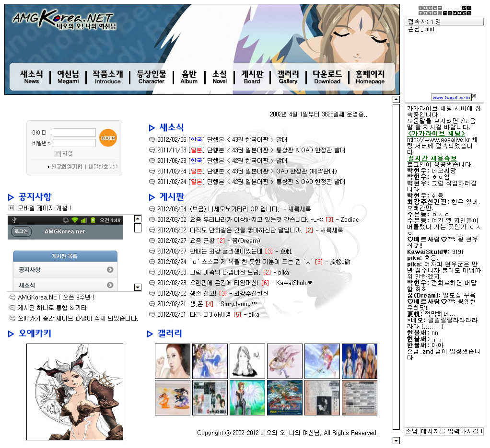The height and width of the screenshot is (448, 490).
Task: Click the blue arrow beside 갤러리 heading
Action: click(x=151, y=334)
